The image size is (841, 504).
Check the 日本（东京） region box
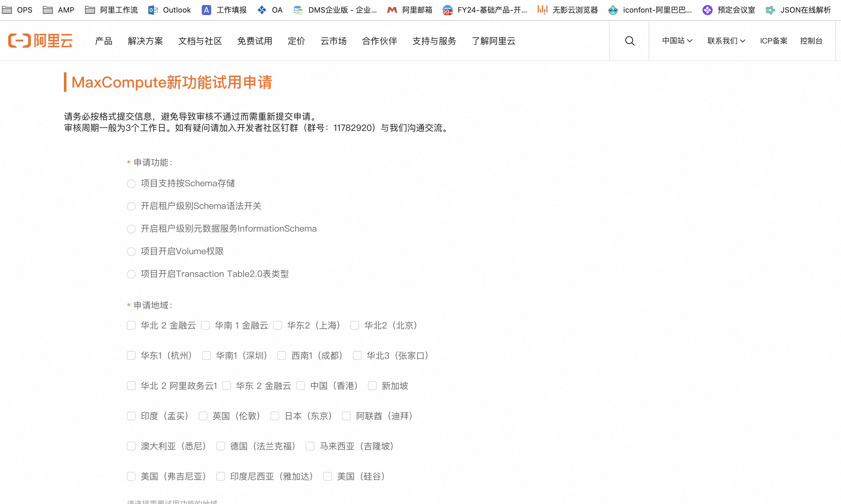(x=275, y=416)
